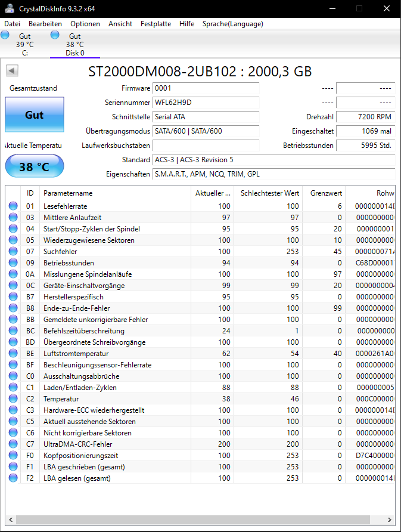The height and width of the screenshot is (532, 401).
Task: Open the Ansicht menu
Action: [x=120, y=24]
